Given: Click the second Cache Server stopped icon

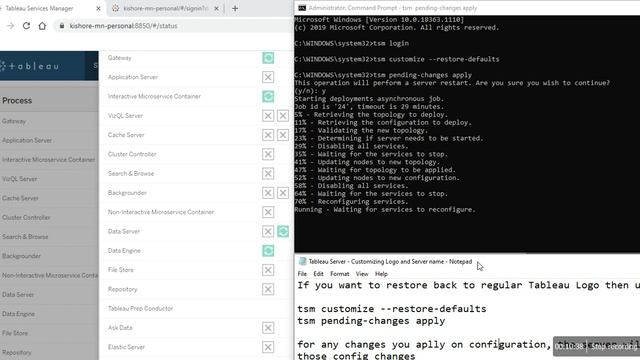Looking at the screenshot, I should [283, 135].
